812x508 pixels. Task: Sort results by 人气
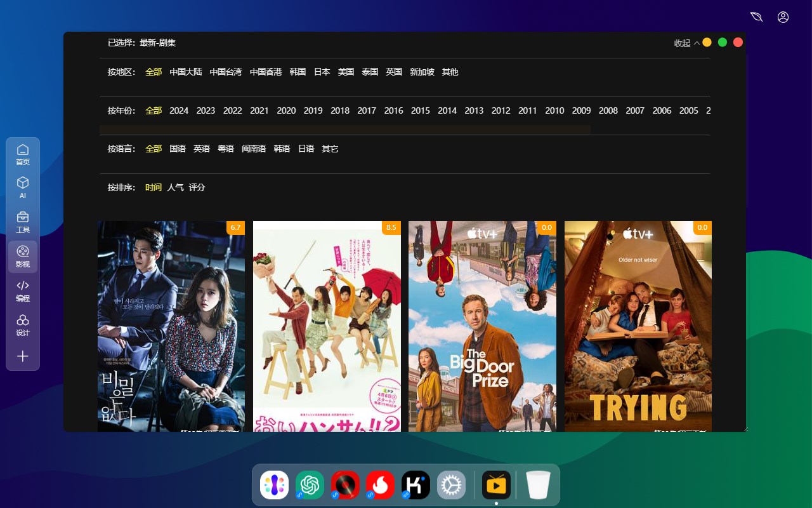pos(175,187)
